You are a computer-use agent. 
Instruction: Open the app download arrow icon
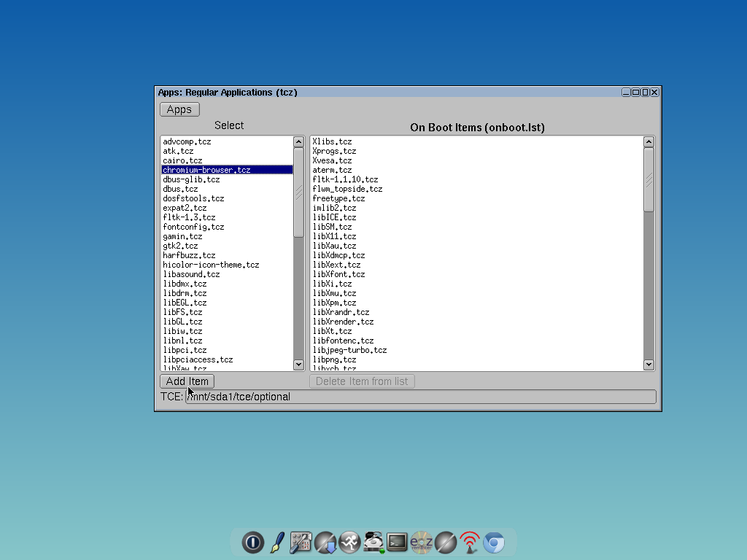click(325, 542)
